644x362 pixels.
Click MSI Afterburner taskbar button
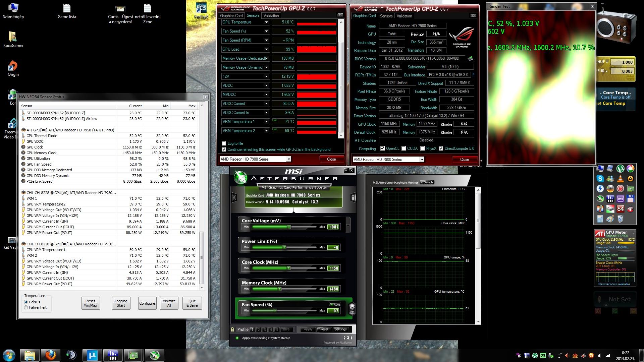click(x=154, y=355)
